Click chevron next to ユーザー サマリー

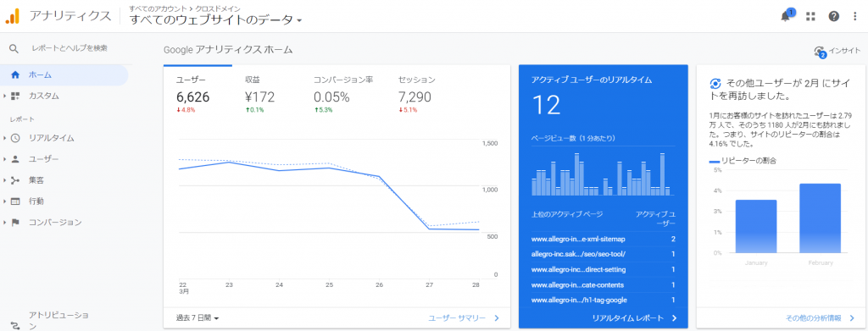pos(497,317)
